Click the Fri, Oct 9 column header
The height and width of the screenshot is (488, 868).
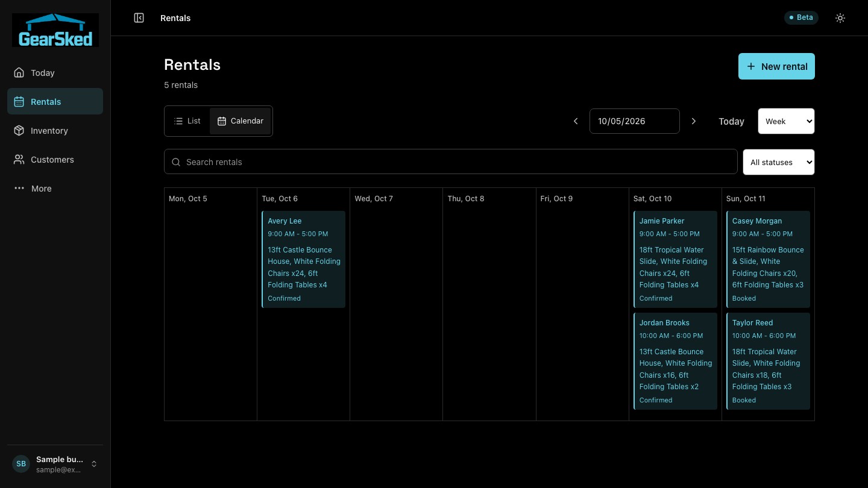(557, 199)
